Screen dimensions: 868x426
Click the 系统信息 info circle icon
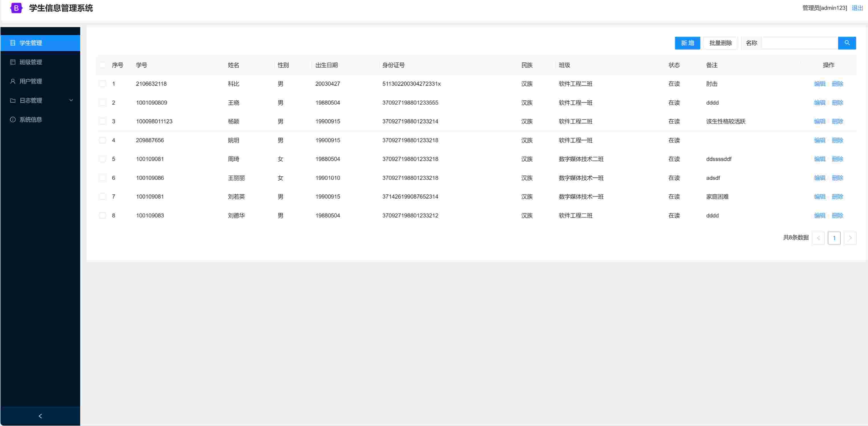tap(13, 119)
